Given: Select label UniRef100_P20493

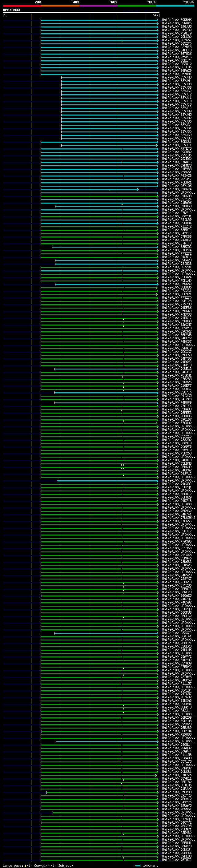Looking at the screenshot, I should coord(177,758).
